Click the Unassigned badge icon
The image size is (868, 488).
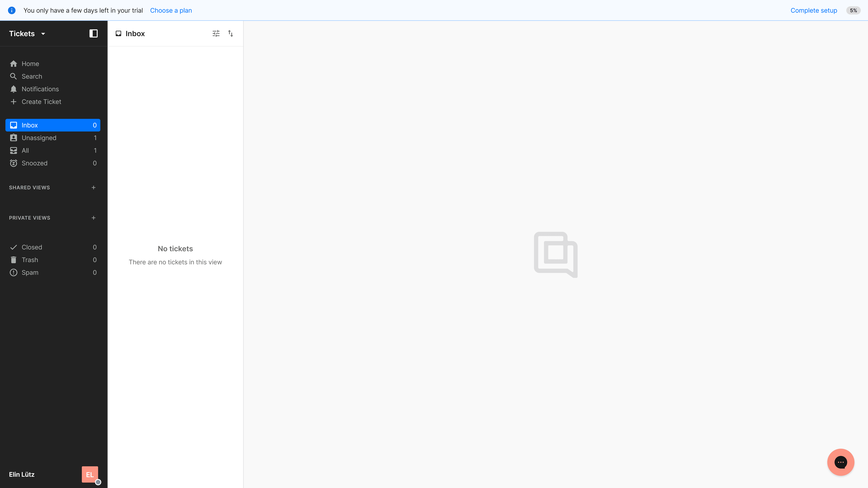[13, 138]
